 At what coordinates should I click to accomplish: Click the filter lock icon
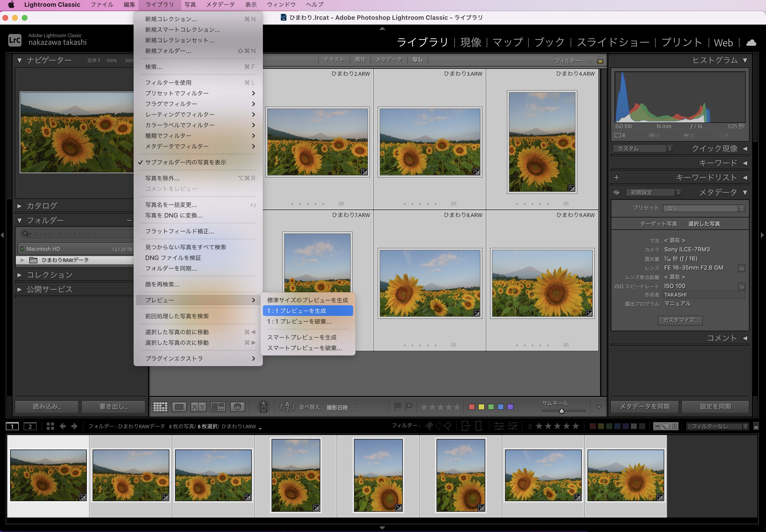(x=600, y=60)
